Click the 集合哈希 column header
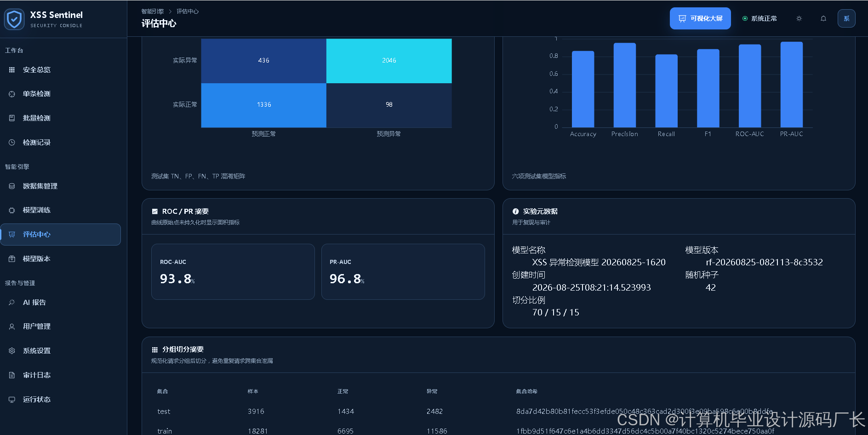This screenshot has width=868, height=435. click(x=527, y=391)
